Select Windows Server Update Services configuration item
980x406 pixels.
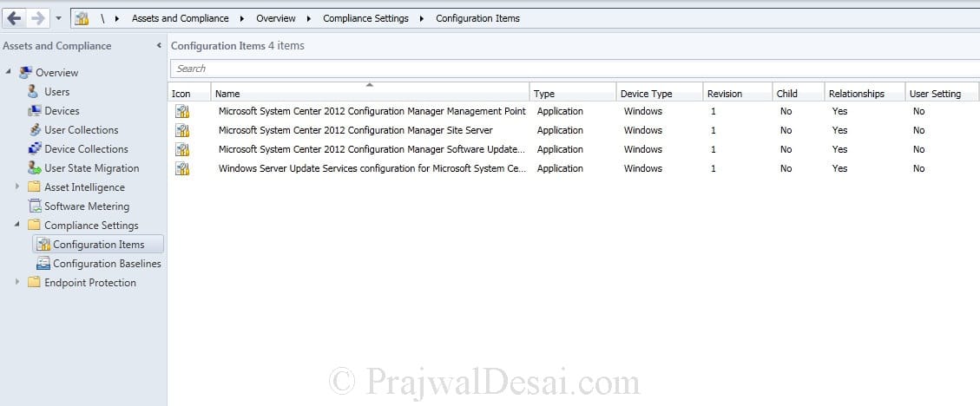coord(372,168)
